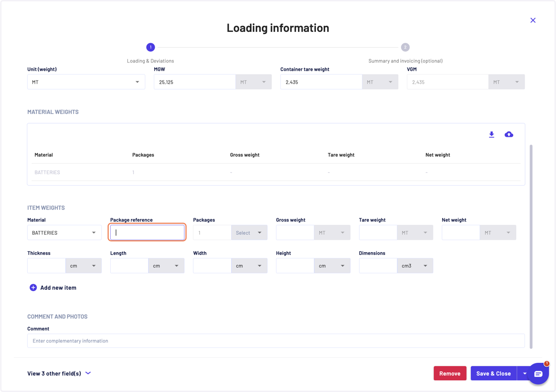Click the Packages column header
This screenshot has width=556, height=392.
143,155
